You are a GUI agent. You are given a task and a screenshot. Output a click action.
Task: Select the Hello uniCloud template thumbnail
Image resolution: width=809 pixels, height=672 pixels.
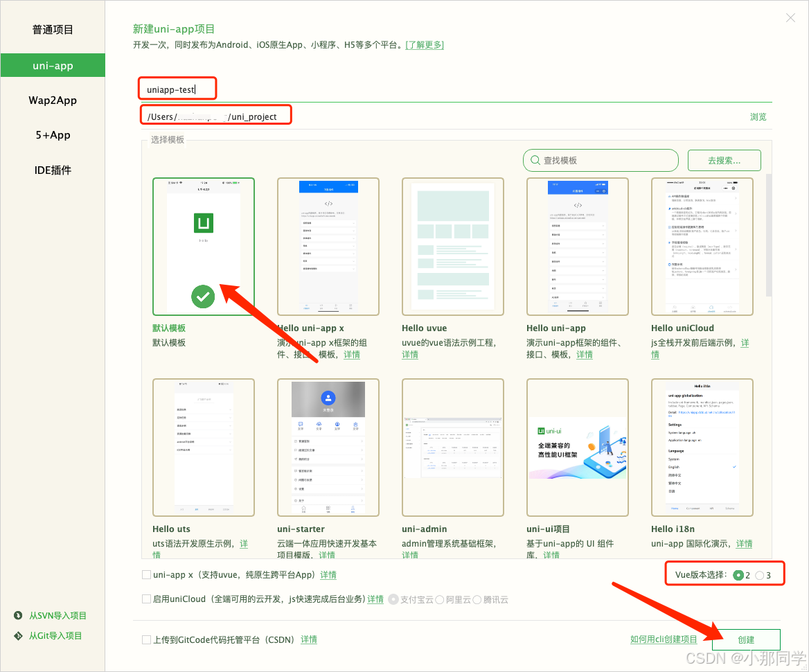tap(702, 246)
